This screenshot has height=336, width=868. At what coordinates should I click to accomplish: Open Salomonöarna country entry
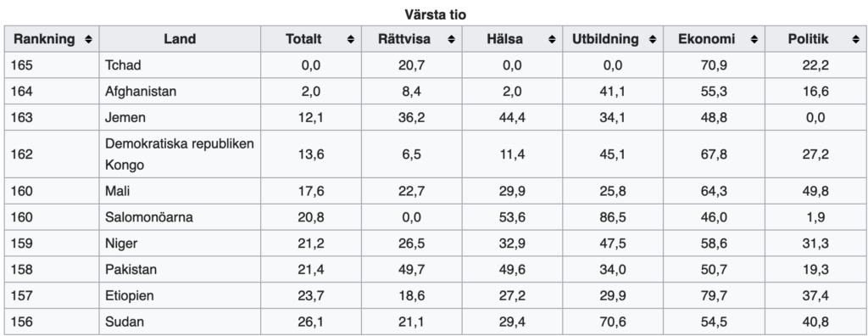coord(149,217)
